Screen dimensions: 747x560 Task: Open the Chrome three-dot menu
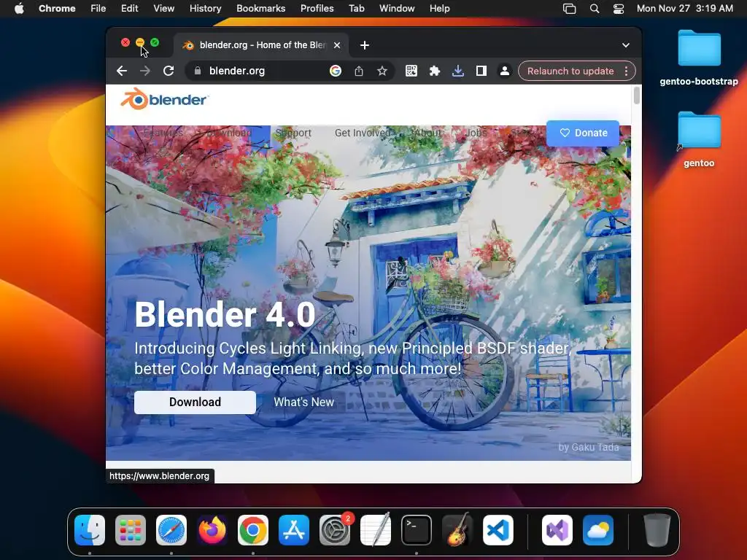click(626, 71)
